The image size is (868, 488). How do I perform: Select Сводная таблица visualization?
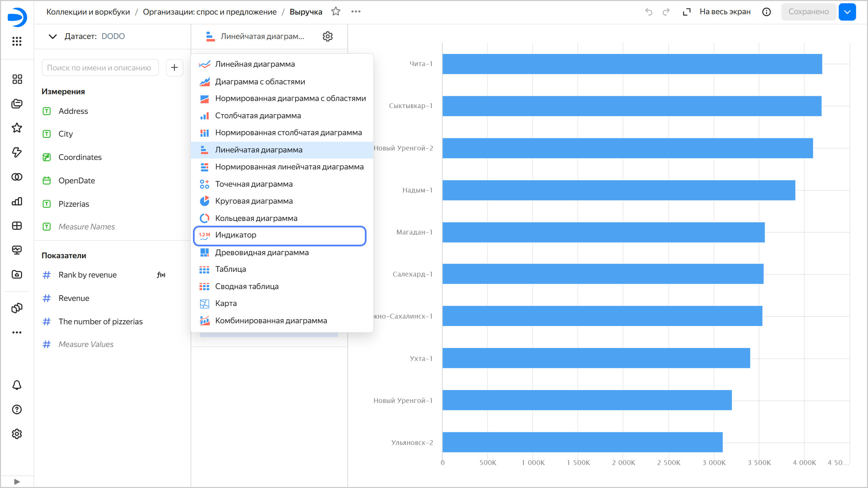[246, 286]
